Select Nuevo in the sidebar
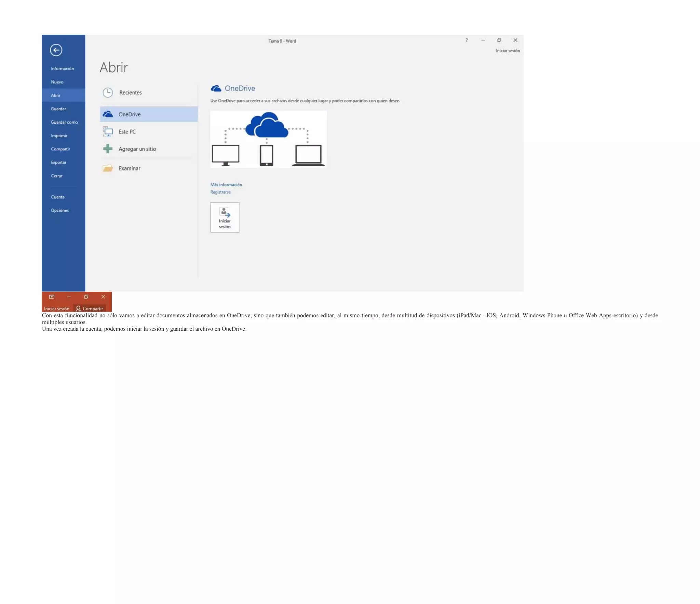 coord(57,82)
